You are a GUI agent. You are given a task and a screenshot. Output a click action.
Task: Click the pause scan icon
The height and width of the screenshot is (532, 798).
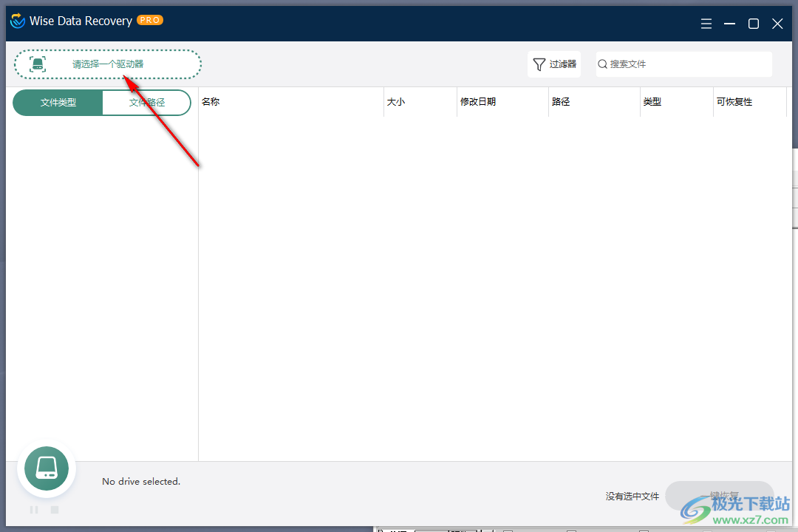[33, 510]
